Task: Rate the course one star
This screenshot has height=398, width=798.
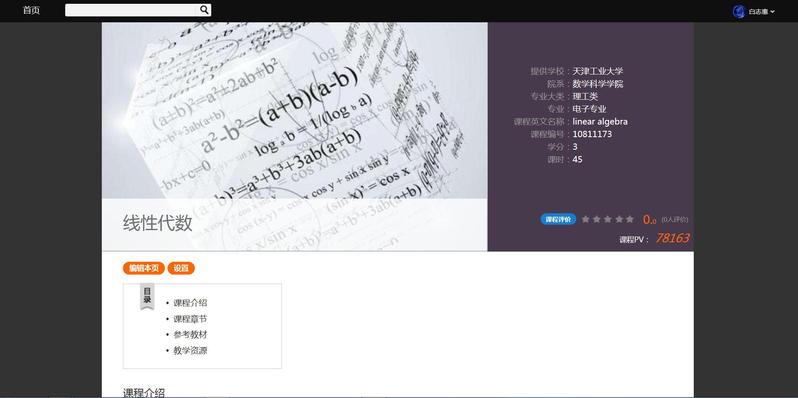Action: (x=585, y=219)
